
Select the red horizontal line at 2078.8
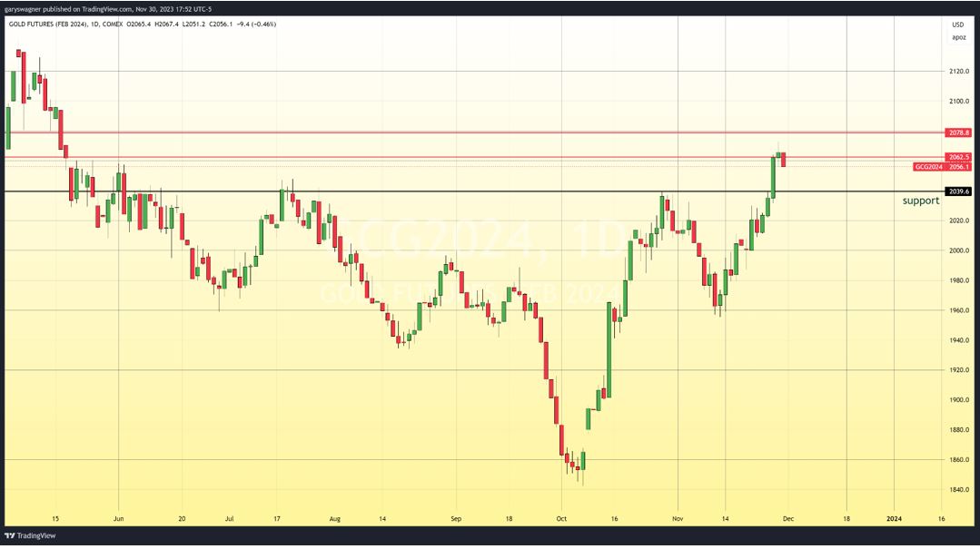click(454, 132)
